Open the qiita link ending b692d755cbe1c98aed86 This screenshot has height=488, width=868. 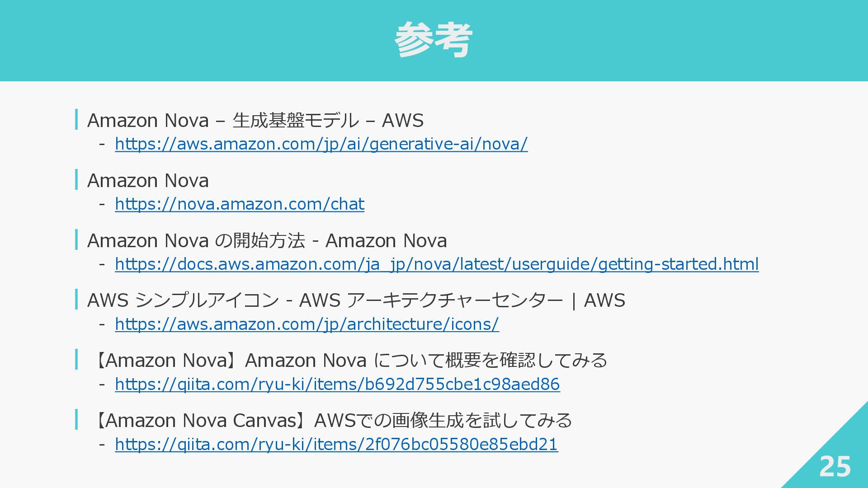337,384
